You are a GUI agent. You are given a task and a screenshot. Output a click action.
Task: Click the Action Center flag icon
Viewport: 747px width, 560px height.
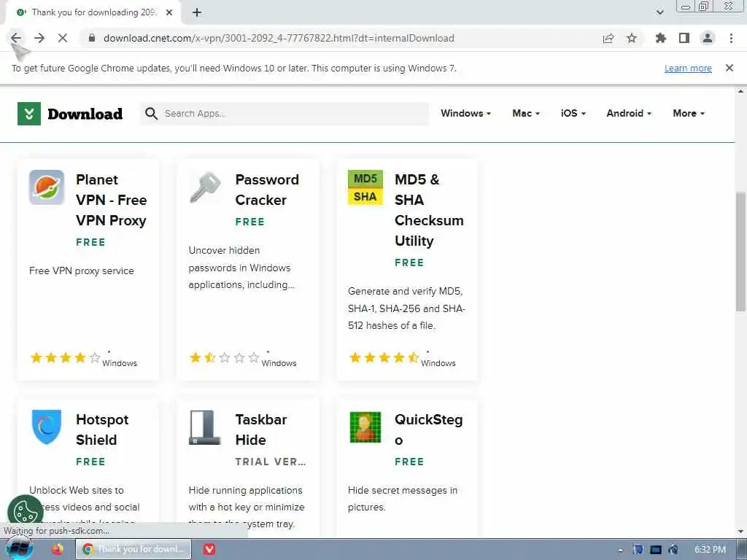click(x=638, y=550)
